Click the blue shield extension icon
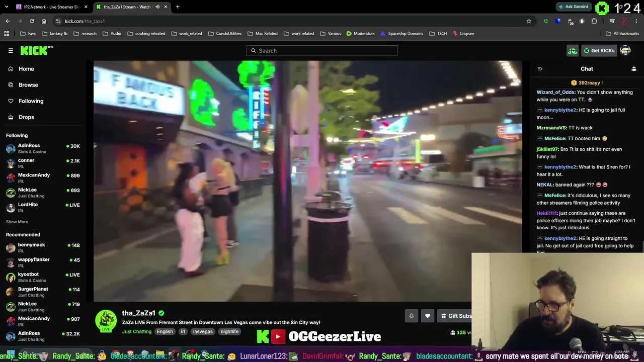This screenshot has width=644, height=362. (x=557, y=21)
